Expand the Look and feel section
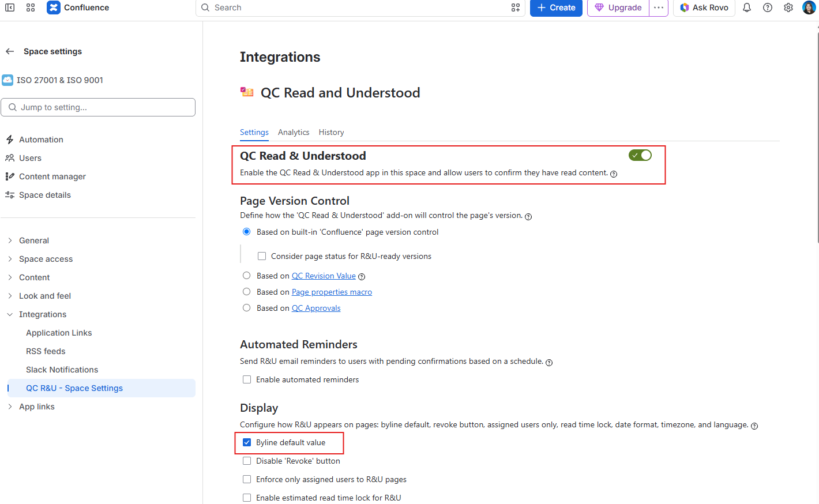 [x=10, y=296]
